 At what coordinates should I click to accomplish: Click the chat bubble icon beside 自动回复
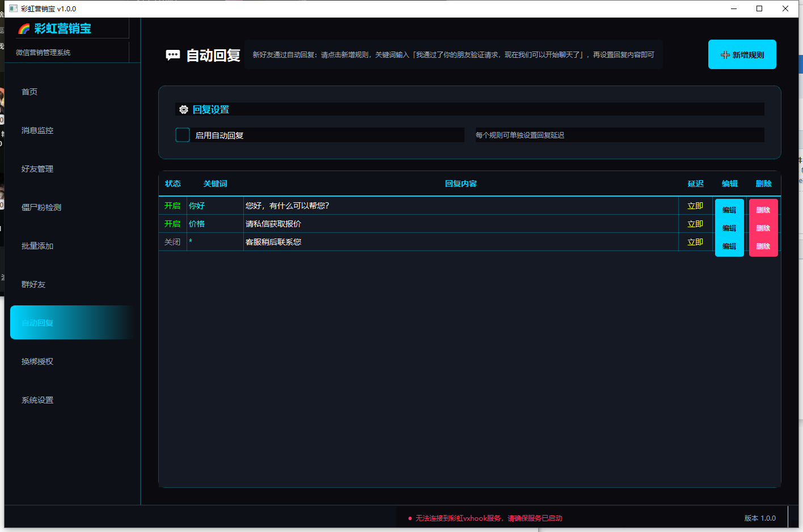click(x=172, y=55)
